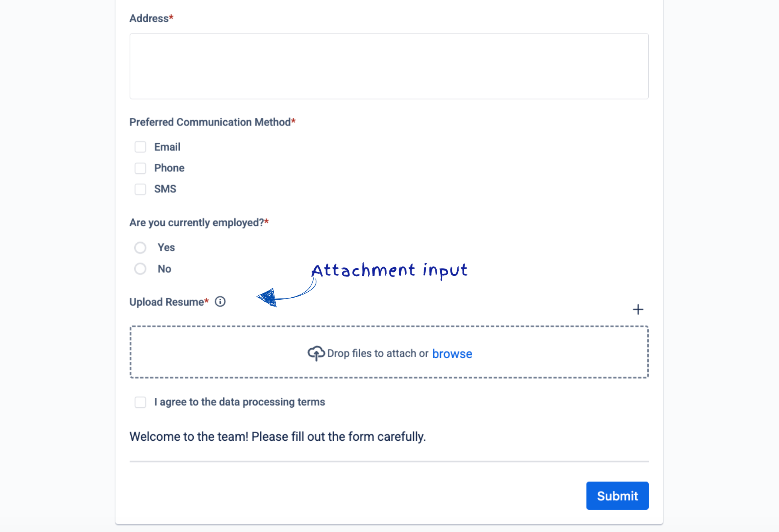The height and width of the screenshot is (532, 779).
Task: Click the Address field label
Action: tap(149, 18)
